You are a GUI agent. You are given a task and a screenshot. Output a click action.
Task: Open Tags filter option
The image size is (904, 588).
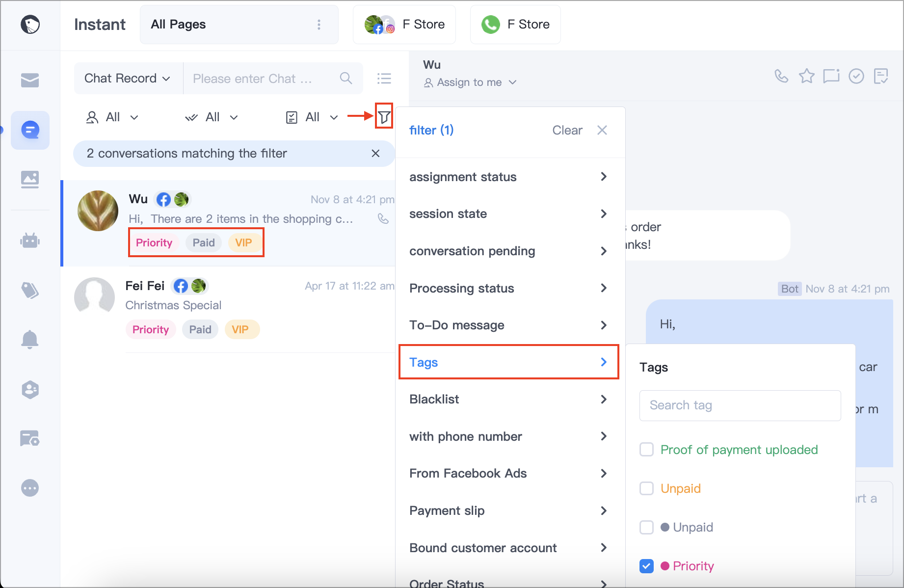tap(508, 362)
